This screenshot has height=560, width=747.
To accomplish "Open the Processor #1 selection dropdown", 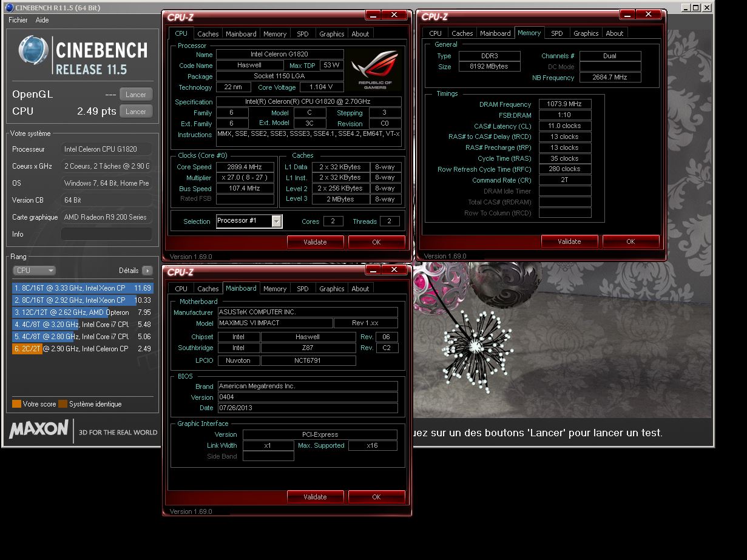I will pyautogui.click(x=249, y=221).
